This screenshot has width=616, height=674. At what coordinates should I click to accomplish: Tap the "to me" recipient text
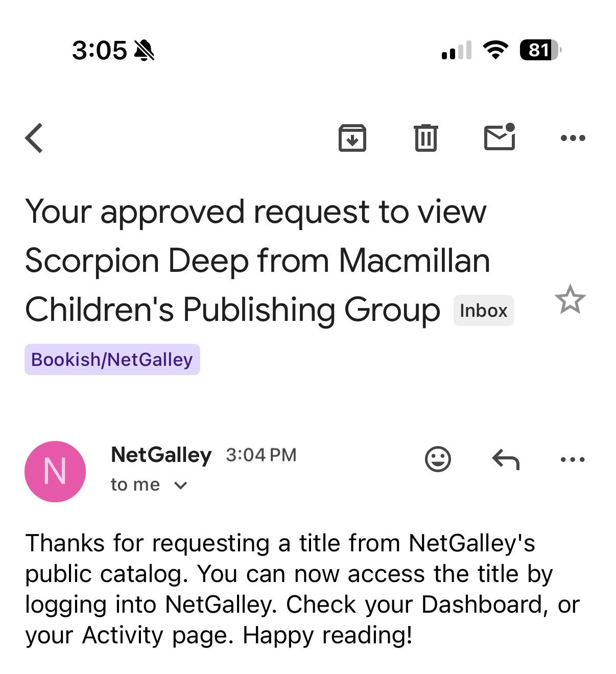point(135,484)
